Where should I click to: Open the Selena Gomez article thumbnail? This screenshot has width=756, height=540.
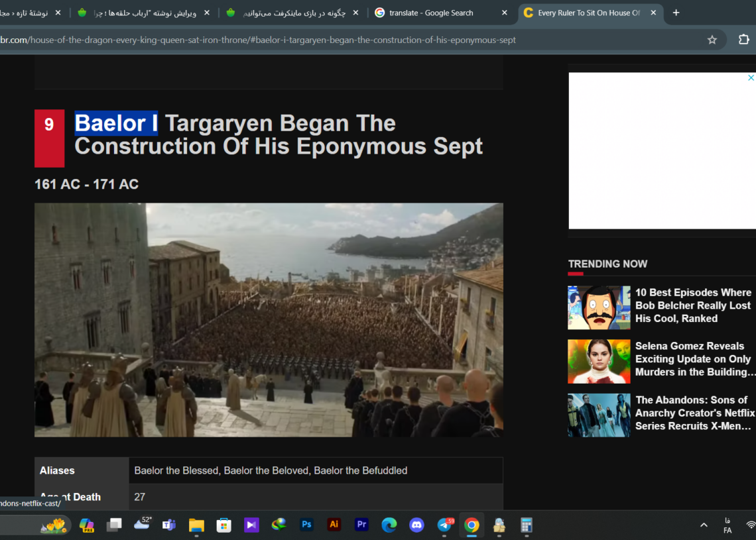(x=599, y=361)
